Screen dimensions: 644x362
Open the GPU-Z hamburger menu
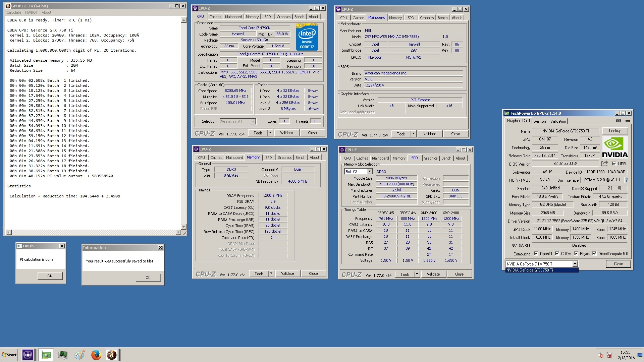click(x=628, y=121)
